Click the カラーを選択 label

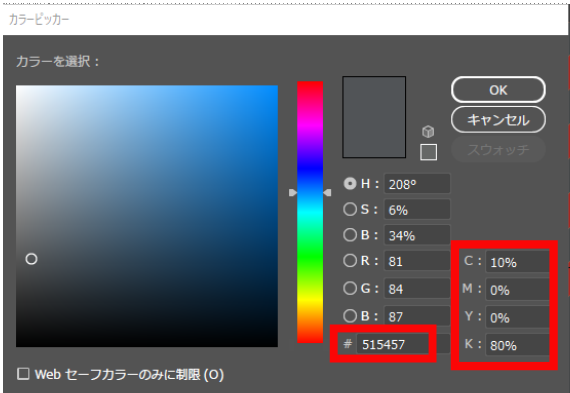point(57,61)
